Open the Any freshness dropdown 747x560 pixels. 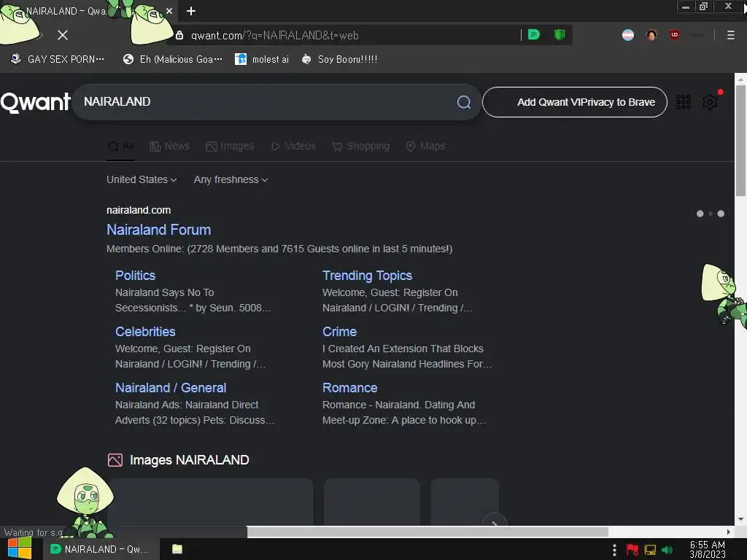click(231, 179)
